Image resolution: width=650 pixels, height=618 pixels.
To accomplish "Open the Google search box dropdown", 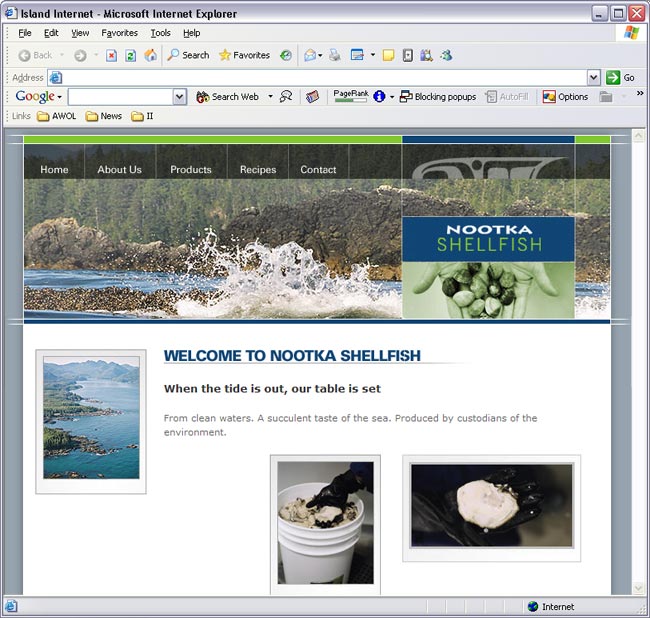I will point(179,97).
